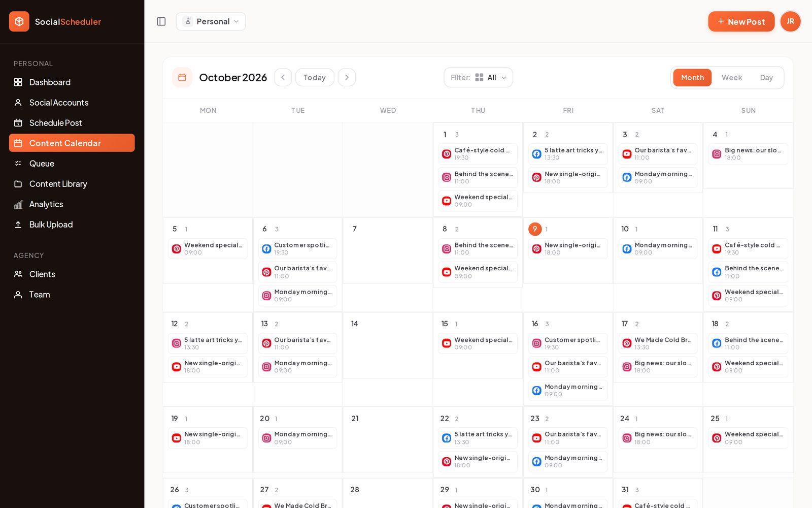The width and height of the screenshot is (812, 508).
Task: Click the Queue sidebar icon
Action: pyautogui.click(x=18, y=164)
